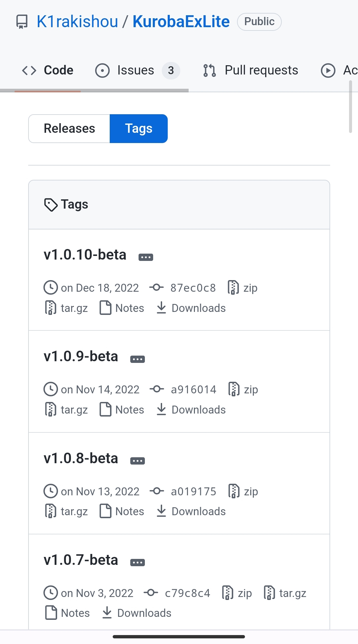The width and height of the screenshot is (358, 644).
Task: Expand the v1.0.8-beta ellipsis details
Action: tap(138, 461)
